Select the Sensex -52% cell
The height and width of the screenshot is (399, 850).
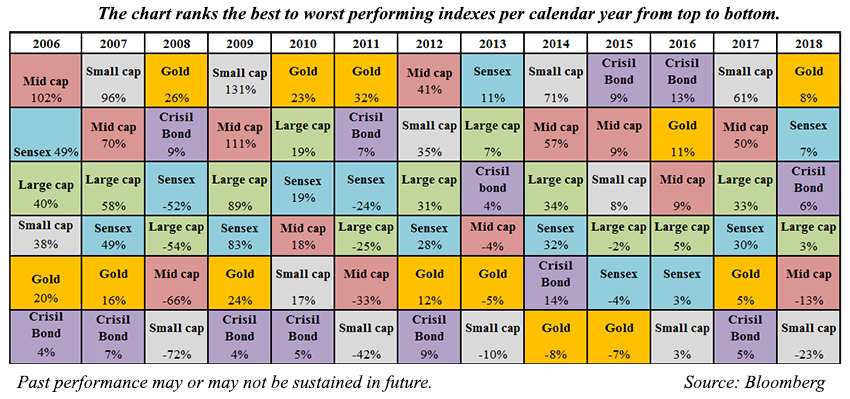point(176,189)
